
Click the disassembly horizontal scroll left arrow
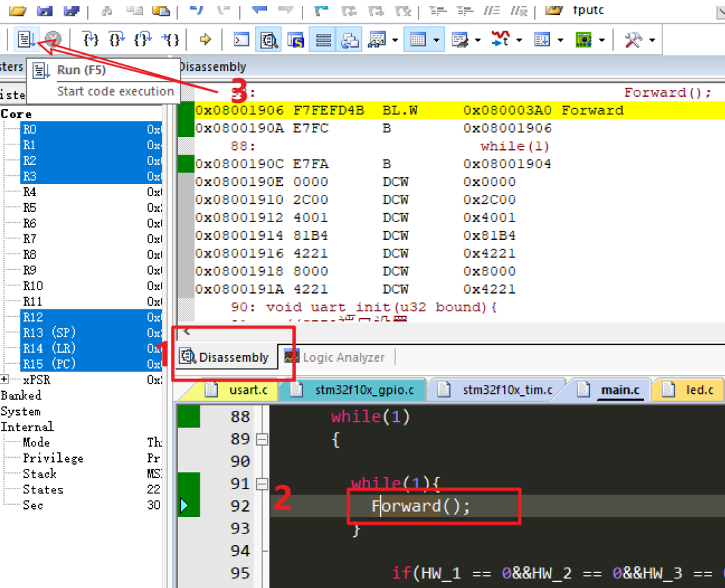click(186, 331)
